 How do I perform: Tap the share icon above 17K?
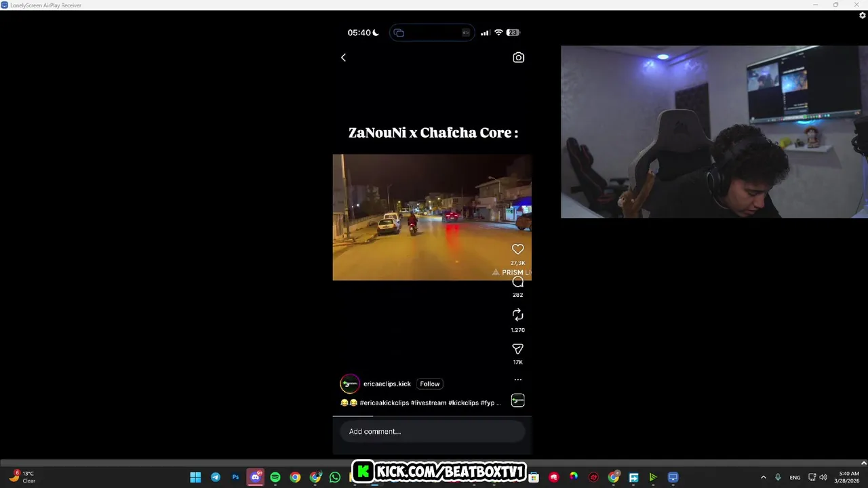tap(517, 348)
